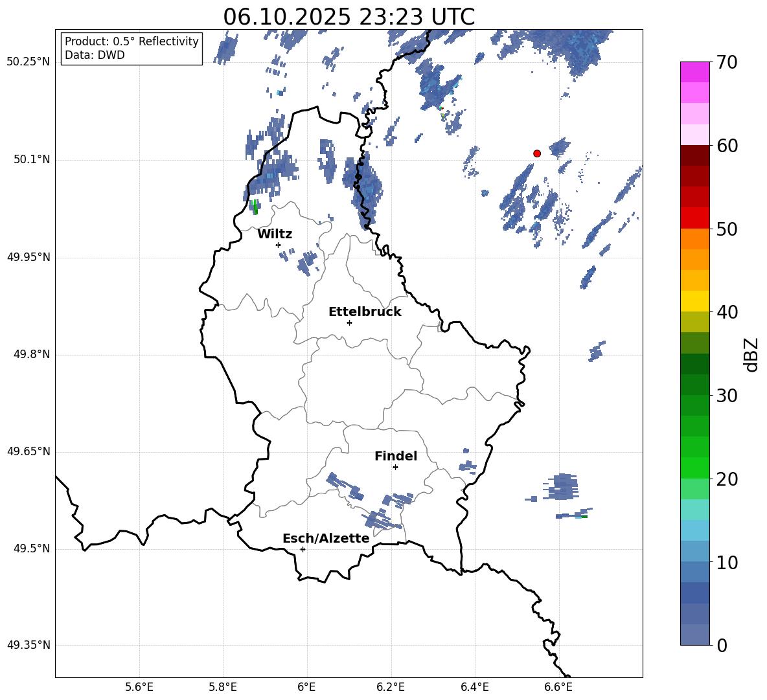Select the Wiltz city label
Viewport: 767px width, 700px height.
275,234
